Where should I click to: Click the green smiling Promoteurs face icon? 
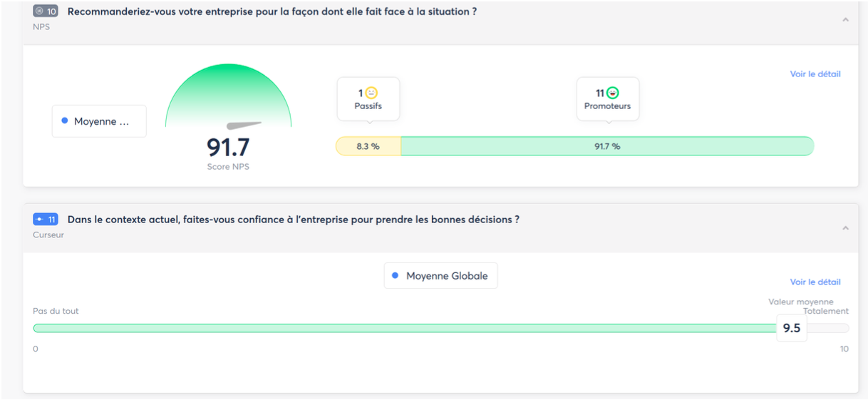click(612, 93)
